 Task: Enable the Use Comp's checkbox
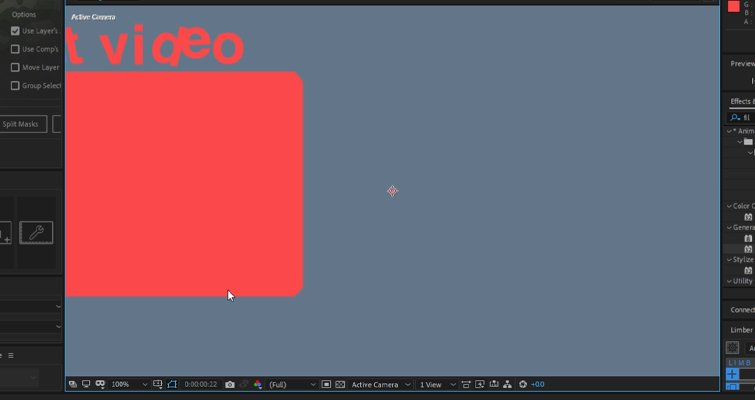(15, 49)
